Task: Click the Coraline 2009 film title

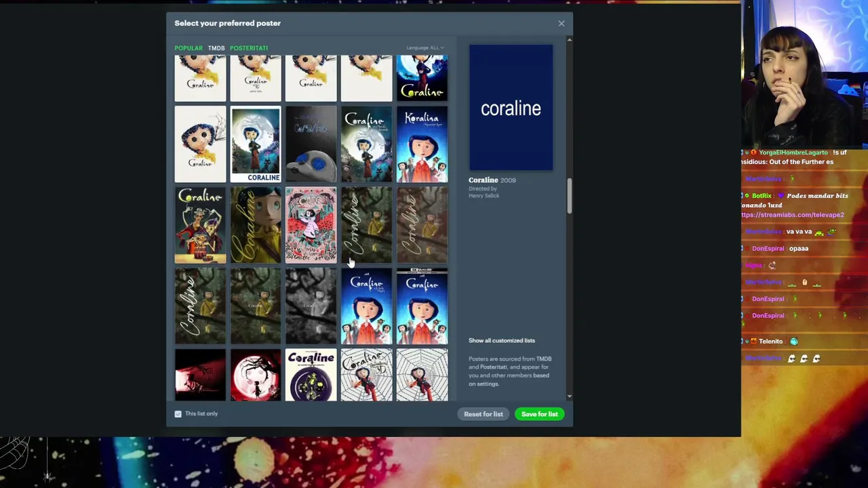Action: pos(492,180)
